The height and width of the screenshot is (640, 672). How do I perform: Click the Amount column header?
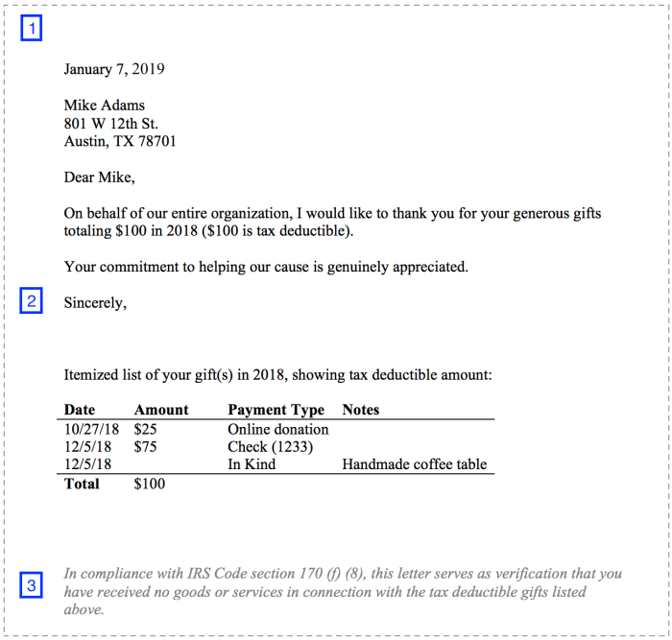coord(161,410)
